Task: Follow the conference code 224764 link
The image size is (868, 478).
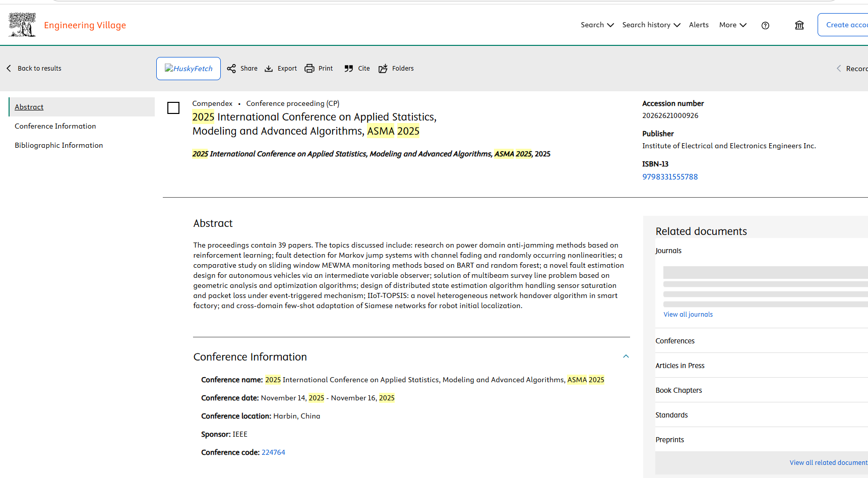Action: click(273, 452)
